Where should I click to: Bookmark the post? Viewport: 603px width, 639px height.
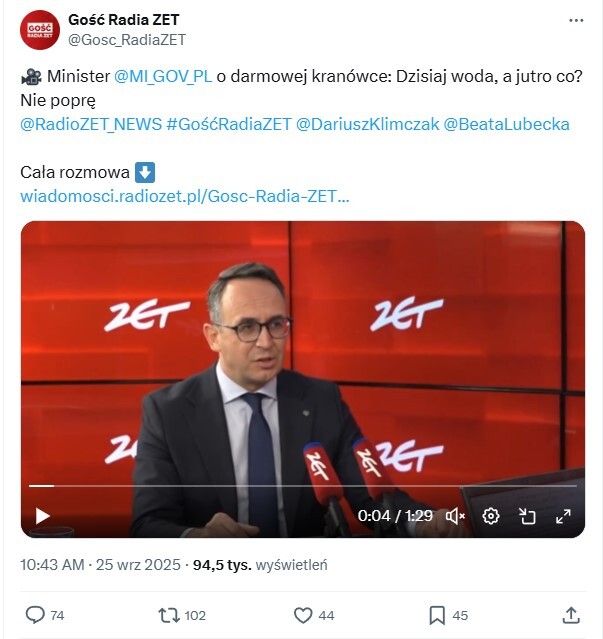pyautogui.click(x=437, y=615)
